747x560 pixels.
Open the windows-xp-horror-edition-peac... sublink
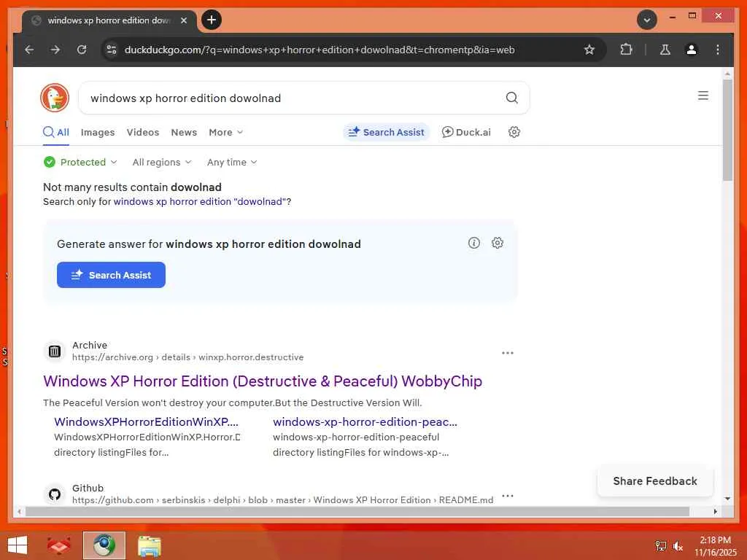pyautogui.click(x=365, y=421)
